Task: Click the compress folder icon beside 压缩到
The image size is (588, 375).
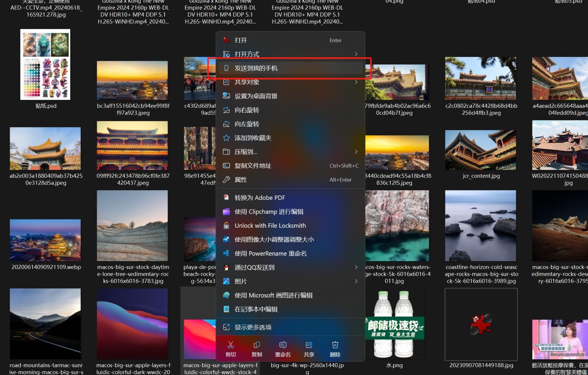Action: [226, 152]
